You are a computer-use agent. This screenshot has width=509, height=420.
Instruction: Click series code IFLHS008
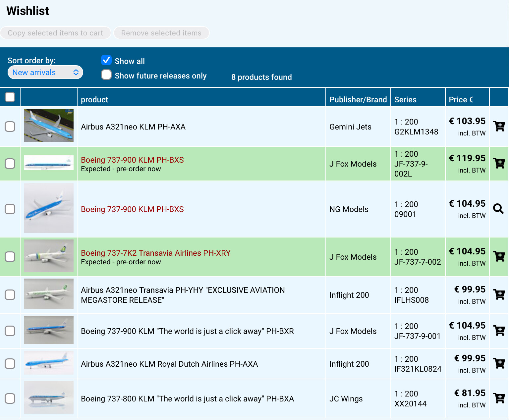[x=412, y=300]
